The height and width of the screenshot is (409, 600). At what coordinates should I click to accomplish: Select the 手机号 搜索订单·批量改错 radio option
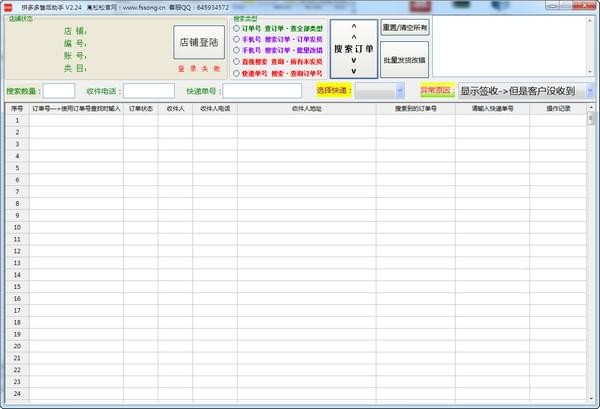pos(236,50)
